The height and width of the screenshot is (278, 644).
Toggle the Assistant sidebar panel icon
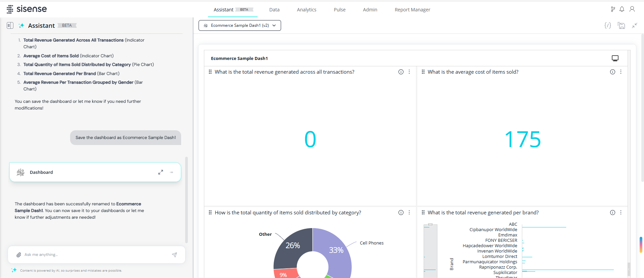click(x=10, y=25)
